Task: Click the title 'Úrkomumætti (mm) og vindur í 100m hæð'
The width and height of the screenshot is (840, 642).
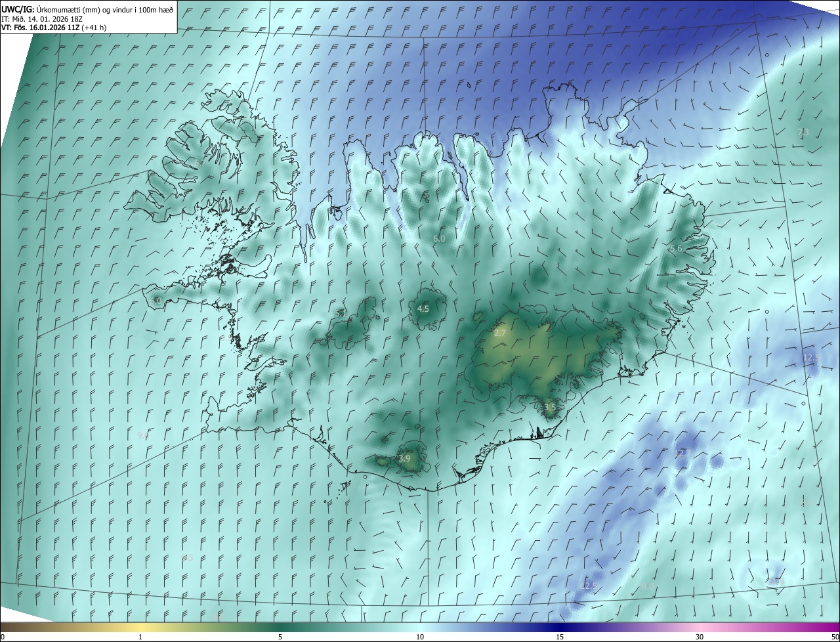Action: pos(105,9)
